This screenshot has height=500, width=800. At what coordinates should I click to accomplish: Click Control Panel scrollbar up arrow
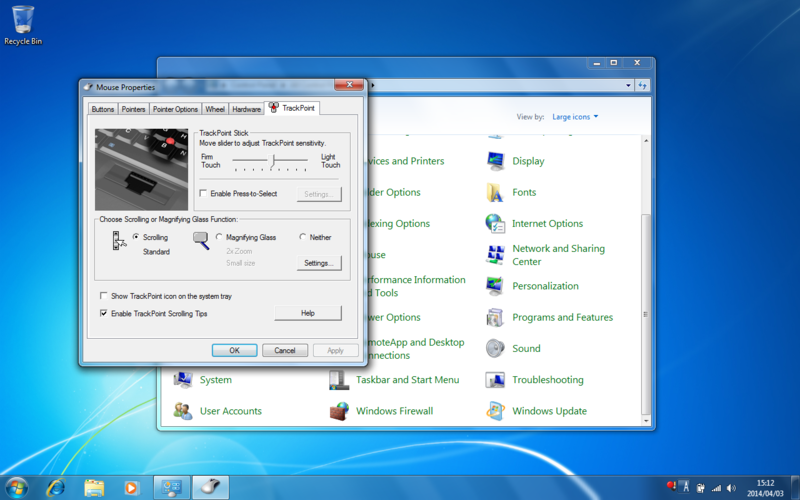click(646, 140)
